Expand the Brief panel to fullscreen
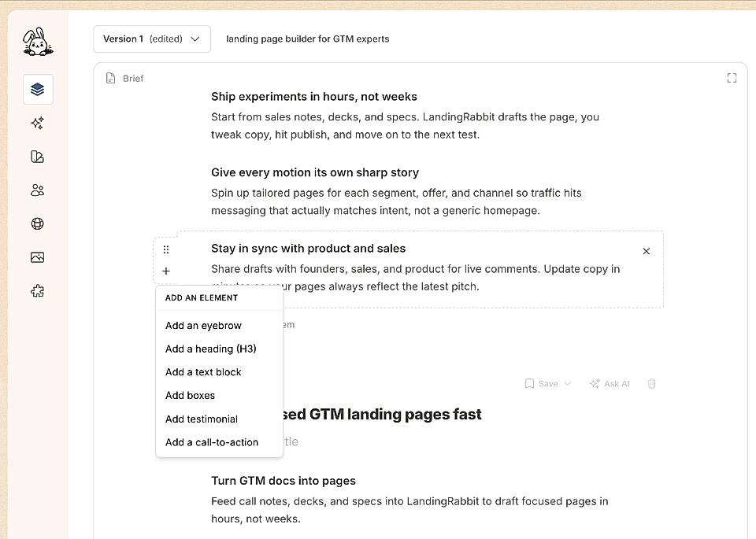This screenshot has height=539, width=756. 732,78
